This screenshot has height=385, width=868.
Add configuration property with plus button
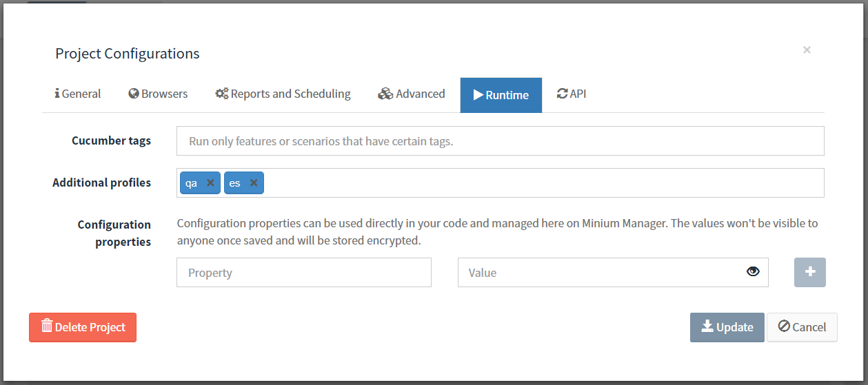click(810, 272)
